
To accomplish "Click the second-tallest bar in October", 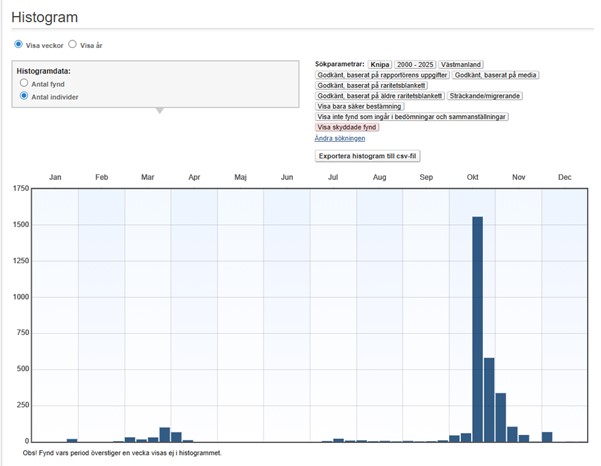I will (489, 399).
